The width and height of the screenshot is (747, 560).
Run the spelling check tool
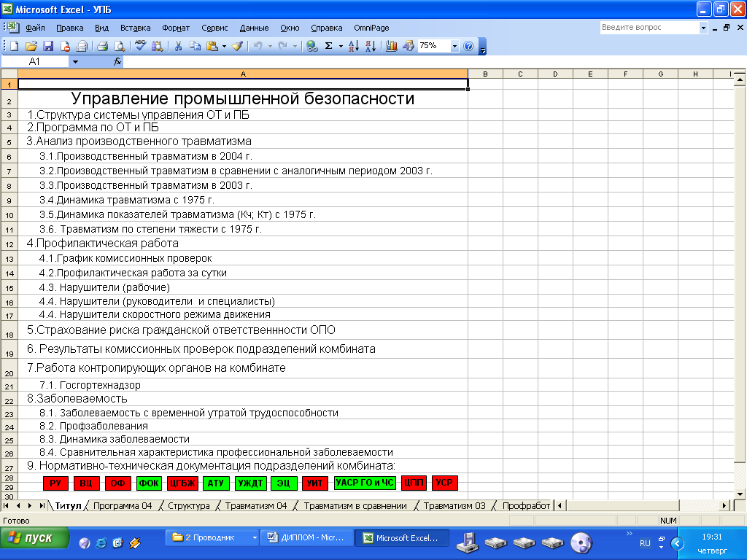[x=141, y=46]
